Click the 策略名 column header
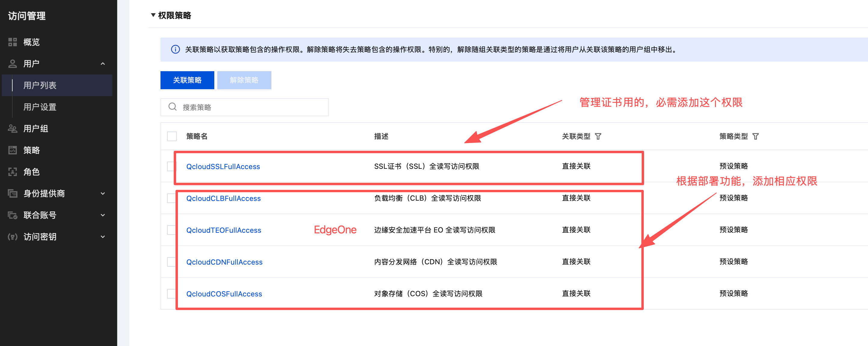Image resolution: width=868 pixels, height=346 pixels. coord(197,136)
